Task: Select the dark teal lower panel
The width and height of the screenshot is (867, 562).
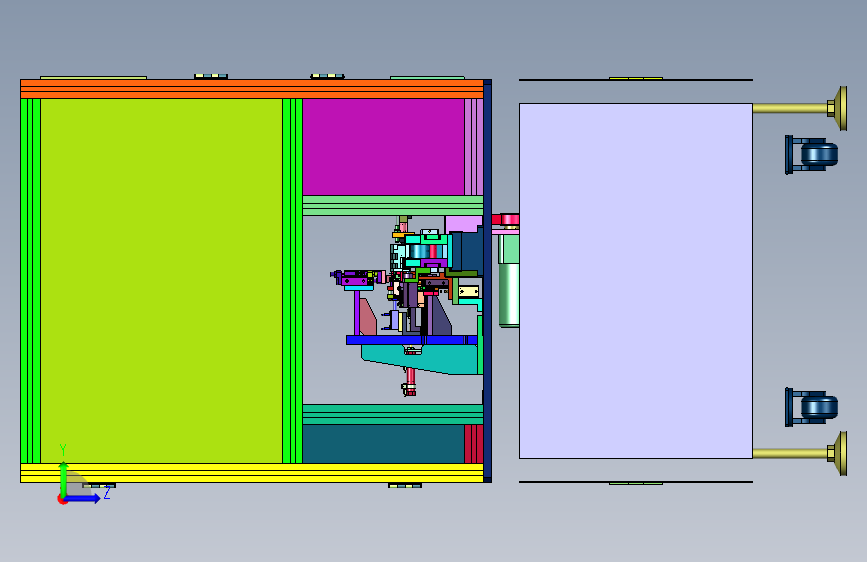Action: (x=383, y=444)
